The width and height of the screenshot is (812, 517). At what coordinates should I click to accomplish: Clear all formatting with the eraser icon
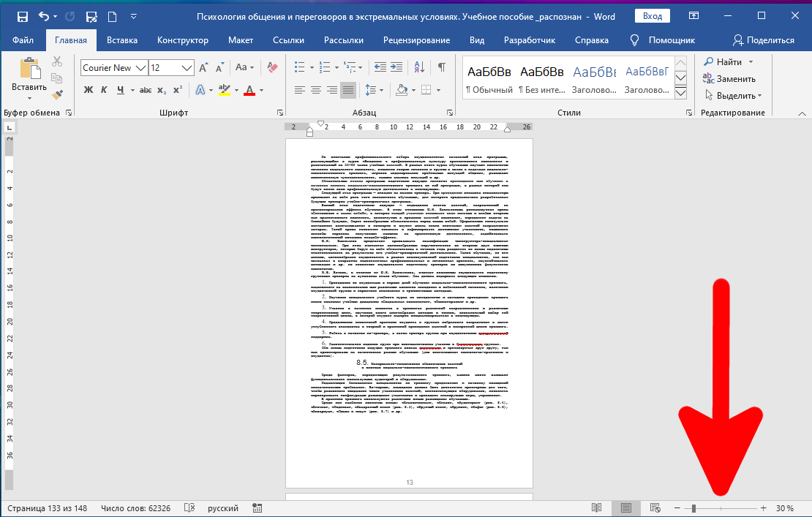pyautogui.click(x=272, y=67)
